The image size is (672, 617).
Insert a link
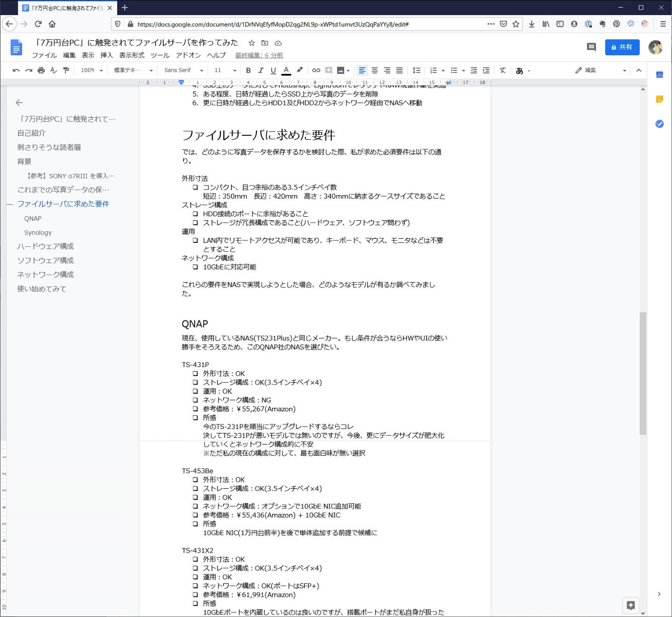point(316,70)
